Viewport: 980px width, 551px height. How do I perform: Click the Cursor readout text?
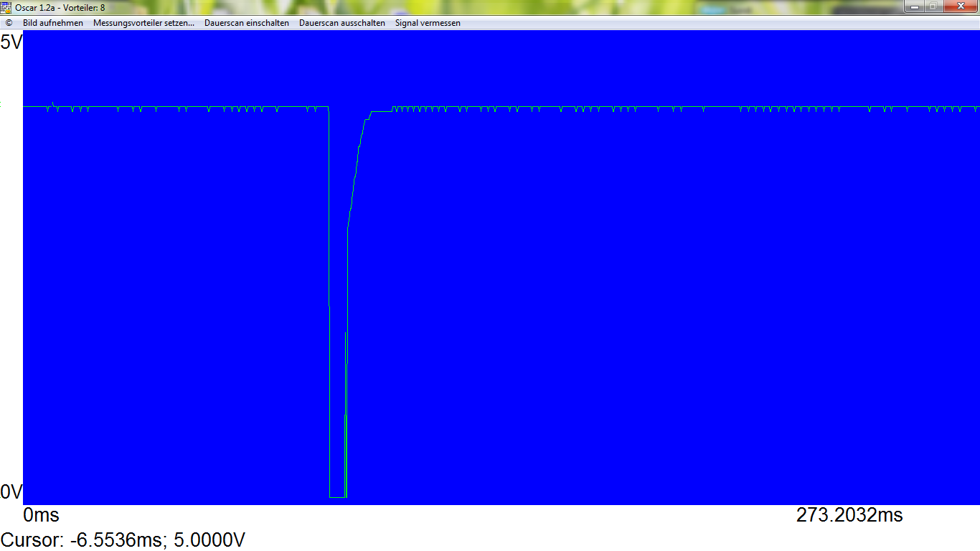(123, 540)
